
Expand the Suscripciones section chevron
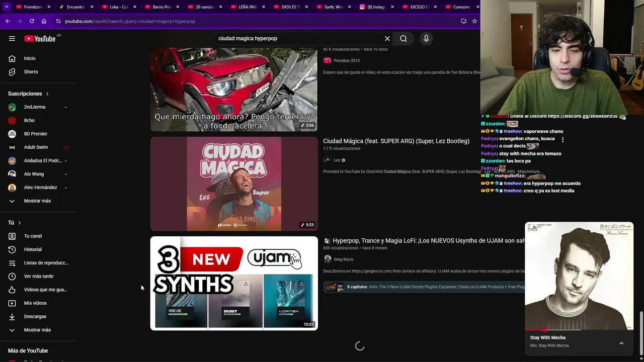[x=47, y=94]
